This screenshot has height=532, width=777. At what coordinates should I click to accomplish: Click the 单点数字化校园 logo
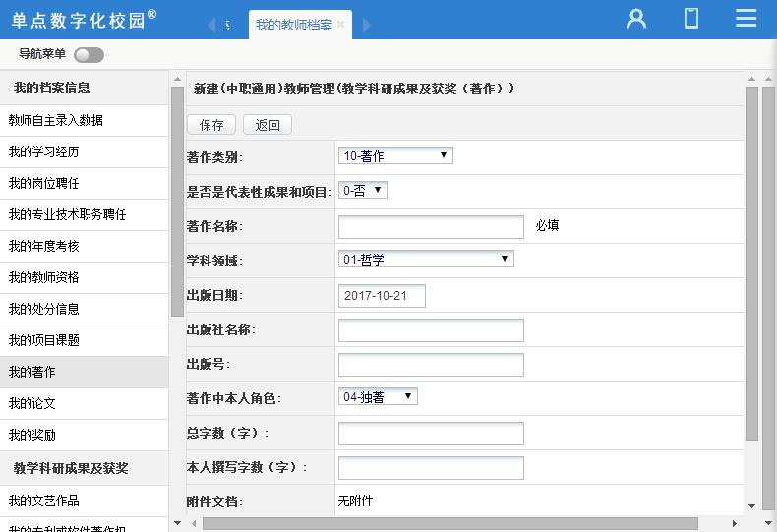(x=84, y=20)
